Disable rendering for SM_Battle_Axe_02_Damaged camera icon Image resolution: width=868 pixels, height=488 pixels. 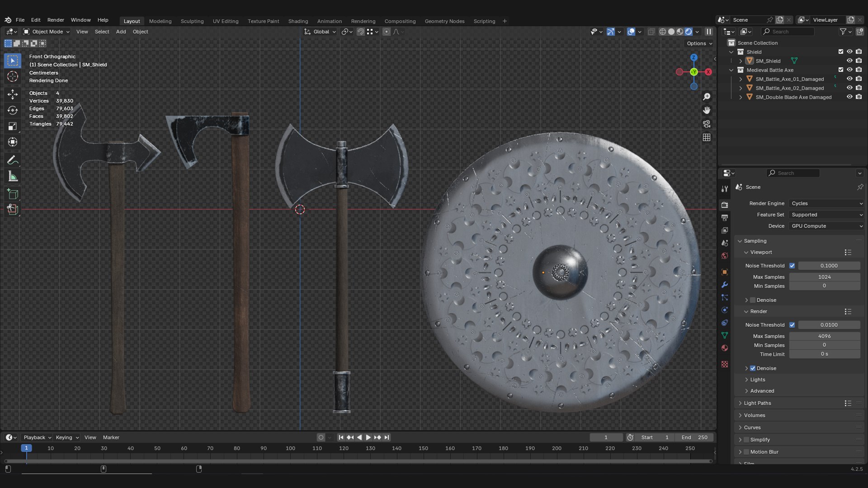(859, 88)
